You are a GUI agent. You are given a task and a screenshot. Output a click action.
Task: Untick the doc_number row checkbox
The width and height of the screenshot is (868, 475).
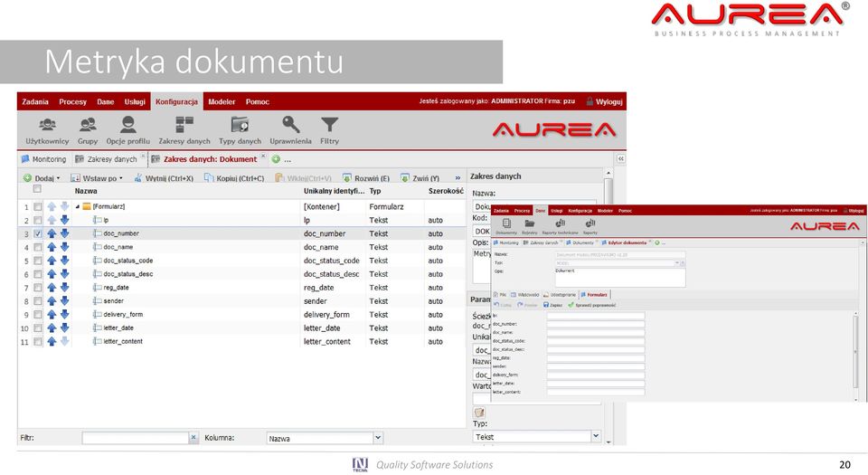tap(37, 233)
